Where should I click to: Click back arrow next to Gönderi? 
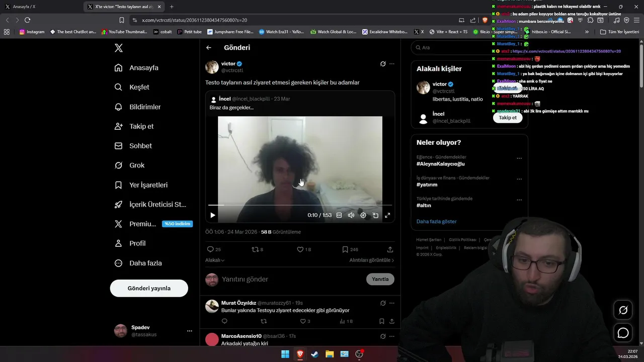(209, 48)
